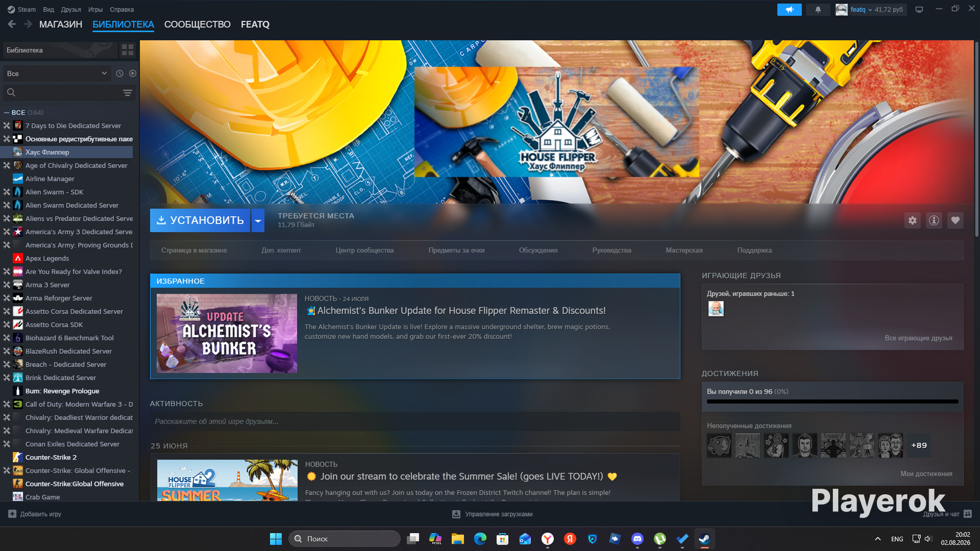
Task: Select Apex Legends in the library list
Action: (47, 258)
